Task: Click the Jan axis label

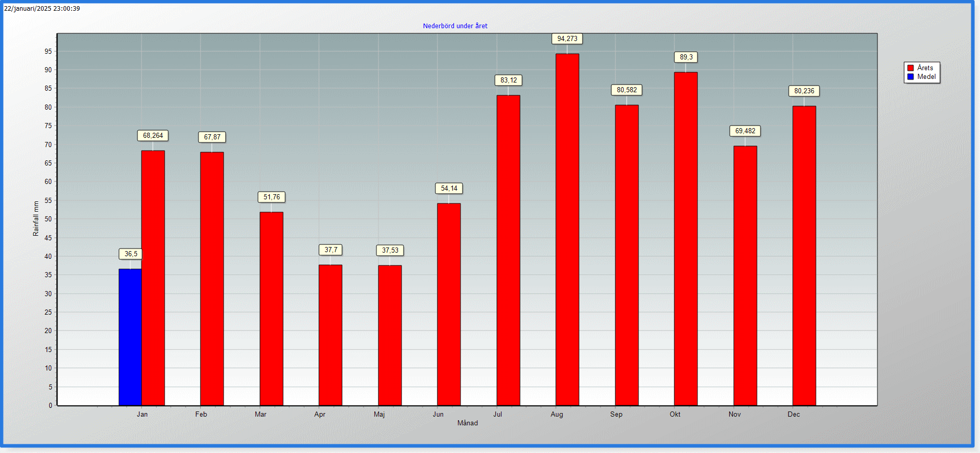Action: coord(142,414)
